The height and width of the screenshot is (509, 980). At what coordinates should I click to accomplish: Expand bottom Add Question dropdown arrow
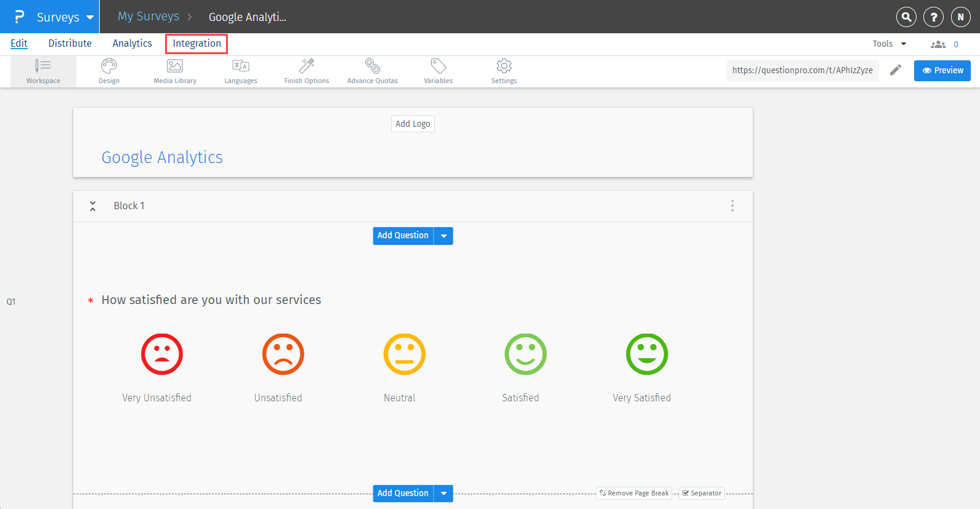pos(443,494)
